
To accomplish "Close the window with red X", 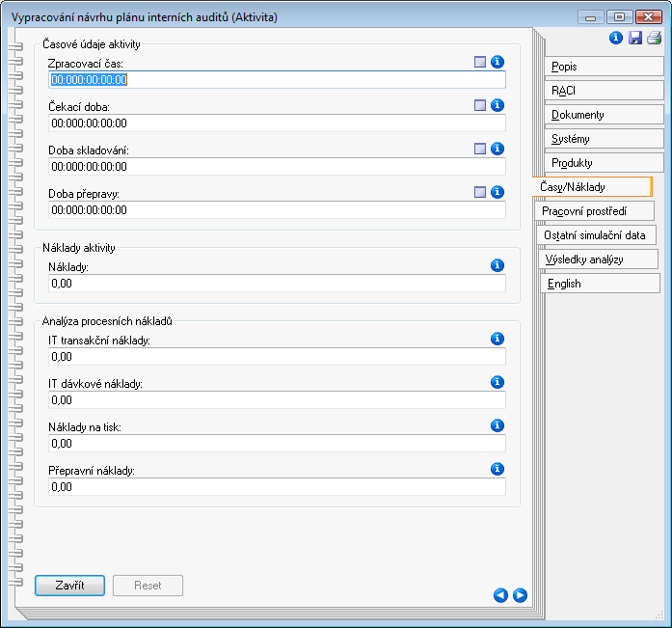I will point(649,17).
